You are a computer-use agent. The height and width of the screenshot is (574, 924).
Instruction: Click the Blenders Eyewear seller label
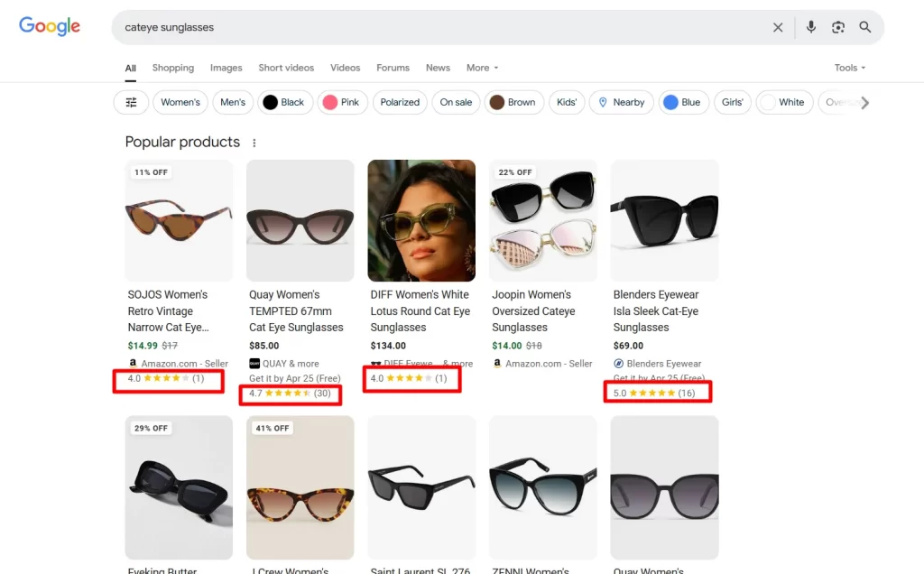[x=658, y=364]
